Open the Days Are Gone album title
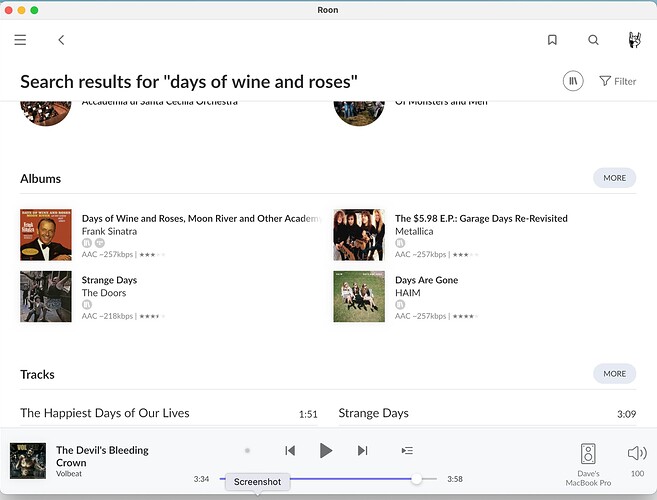This screenshot has height=500, width=657. point(427,280)
